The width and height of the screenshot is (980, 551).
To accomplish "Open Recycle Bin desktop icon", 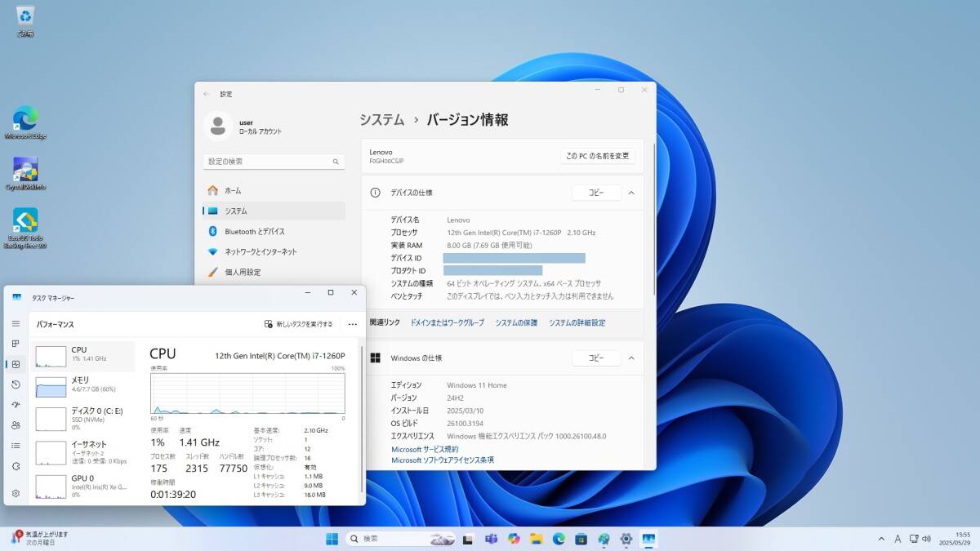I will (x=25, y=21).
